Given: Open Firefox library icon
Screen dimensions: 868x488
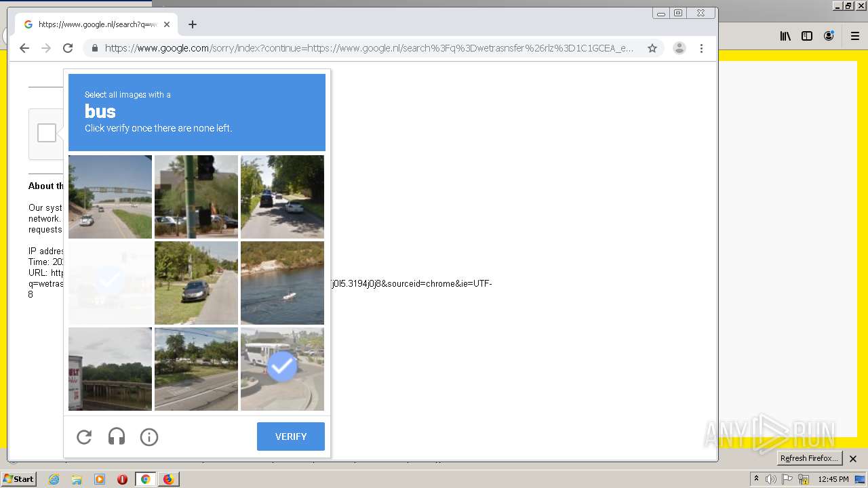Looking at the screenshot, I should pos(785,36).
